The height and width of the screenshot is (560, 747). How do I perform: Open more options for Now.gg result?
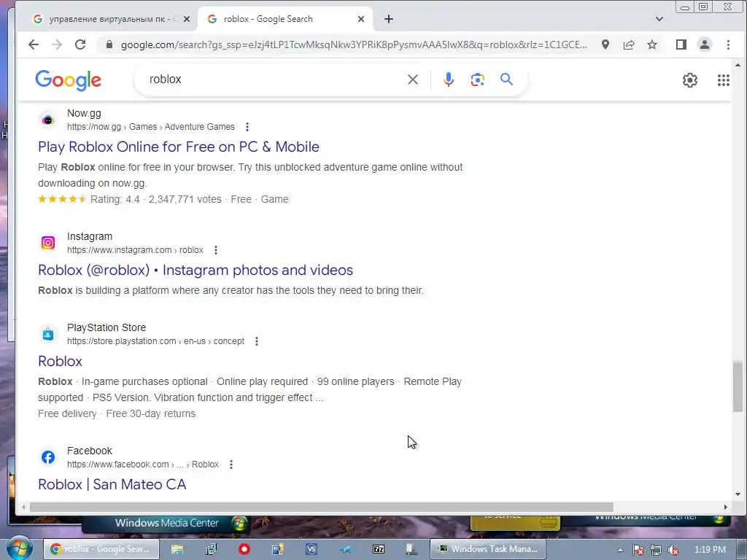pos(247,127)
